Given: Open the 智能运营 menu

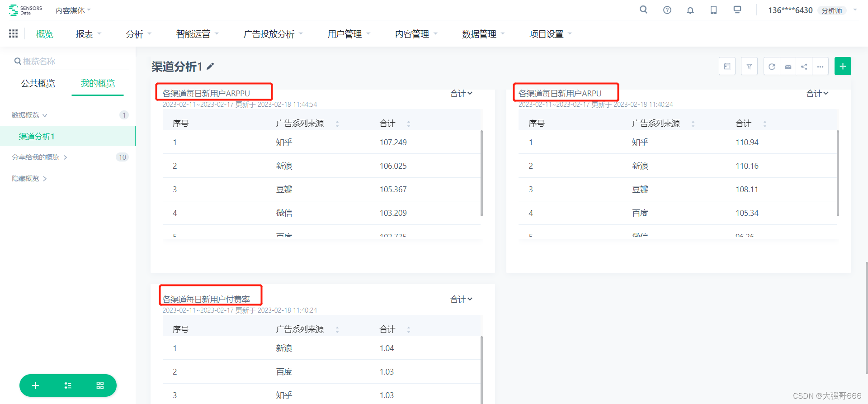Looking at the screenshot, I should tap(197, 34).
